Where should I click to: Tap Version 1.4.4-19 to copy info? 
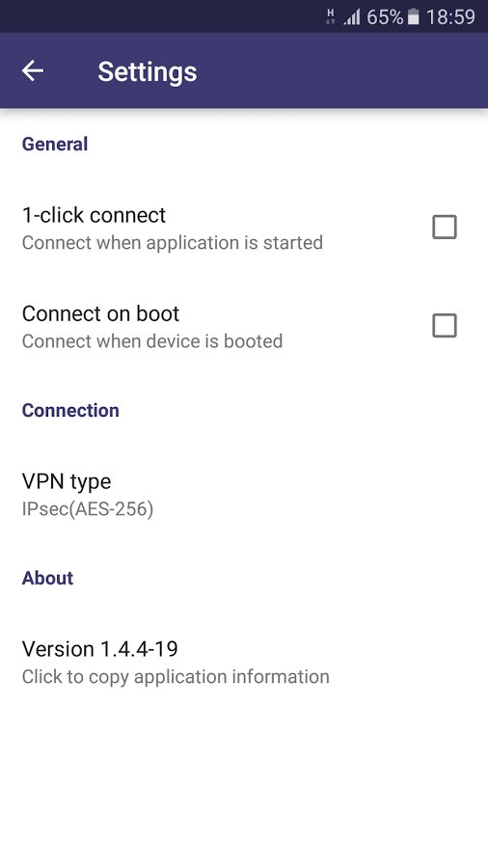(100, 649)
